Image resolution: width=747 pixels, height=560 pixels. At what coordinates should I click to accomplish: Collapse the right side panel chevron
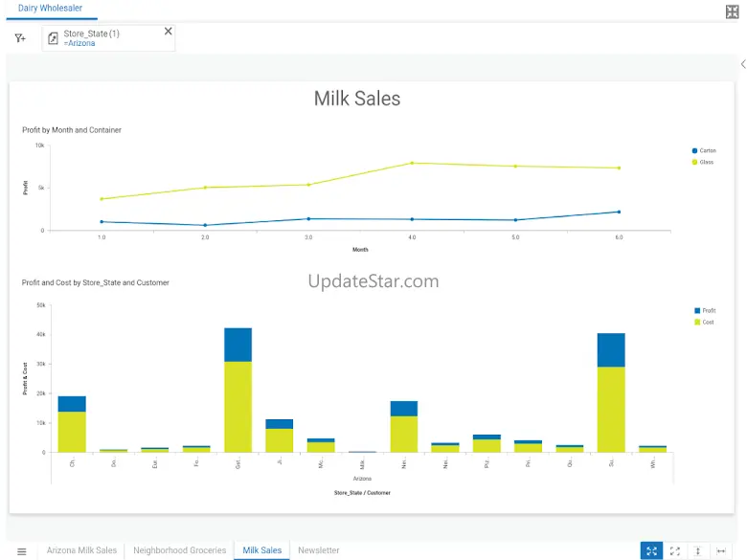tap(743, 64)
